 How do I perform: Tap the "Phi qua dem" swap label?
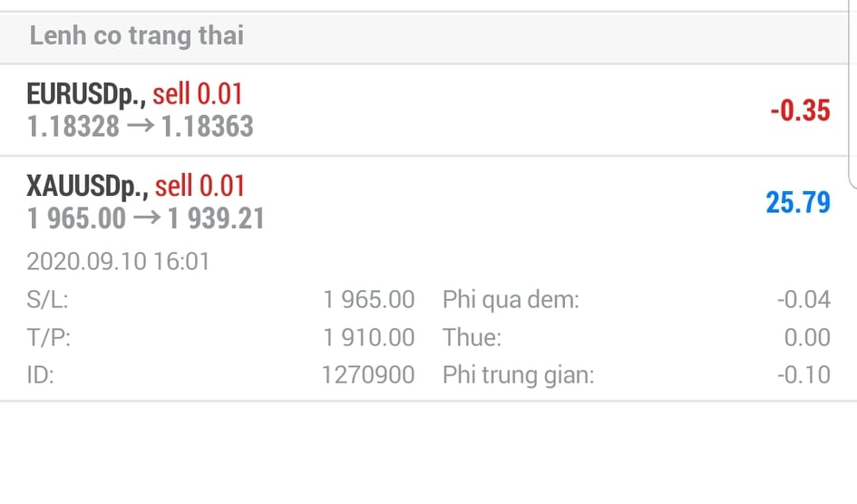pyautogui.click(x=511, y=300)
